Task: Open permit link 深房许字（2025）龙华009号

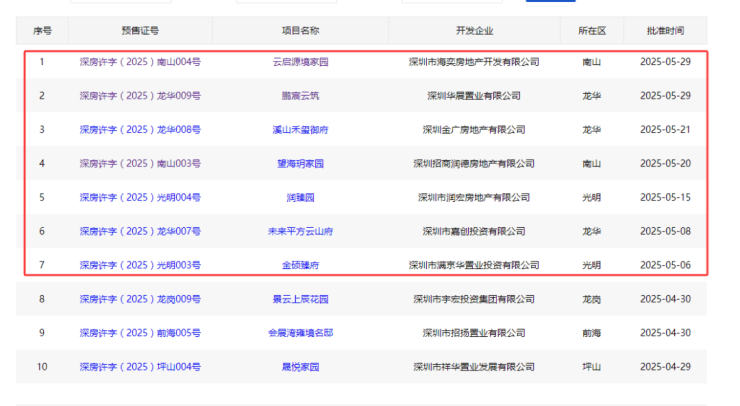Action: tap(140, 96)
